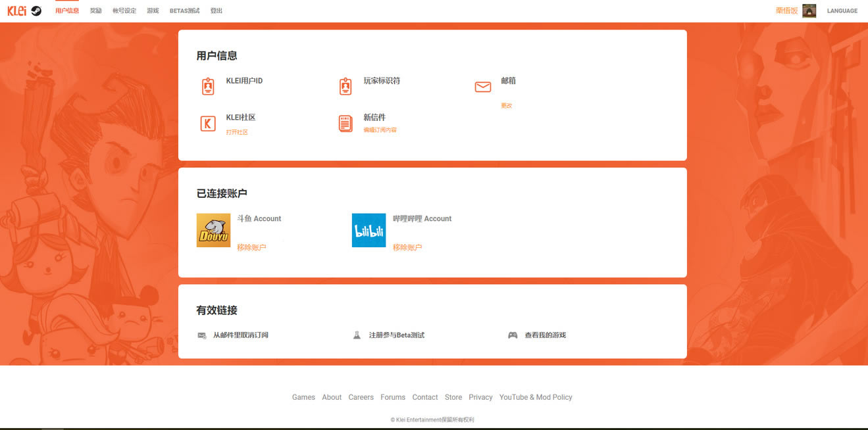868x430 pixels.
Task: Click the 新信件 newsletter icon
Action: tap(345, 124)
